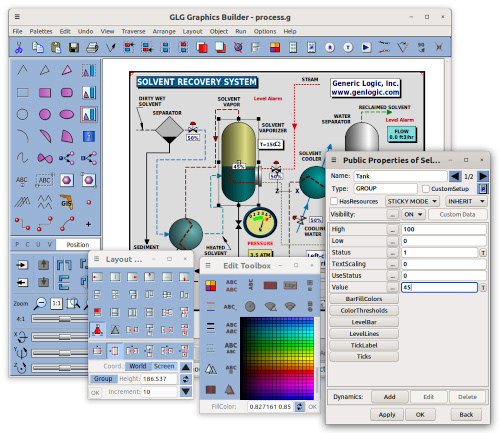Image resolution: width=500 pixels, height=433 pixels.
Task: Open the Options menu
Action: point(265,31)
